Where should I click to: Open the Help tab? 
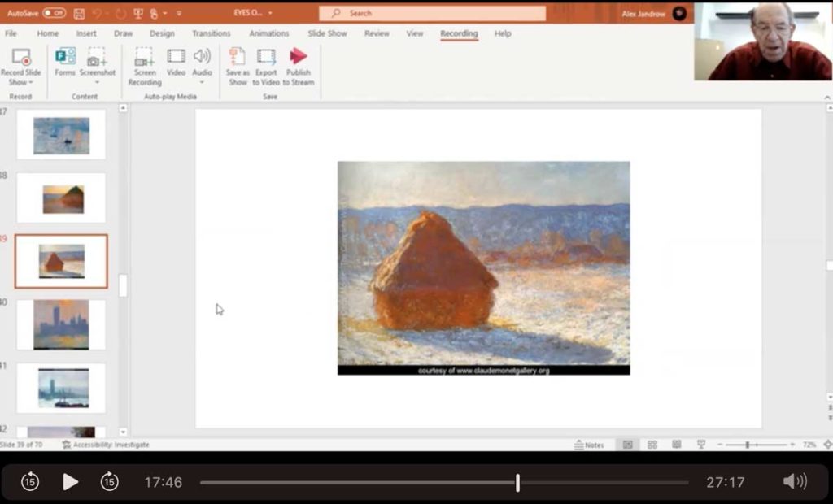[x=503, y=33]
